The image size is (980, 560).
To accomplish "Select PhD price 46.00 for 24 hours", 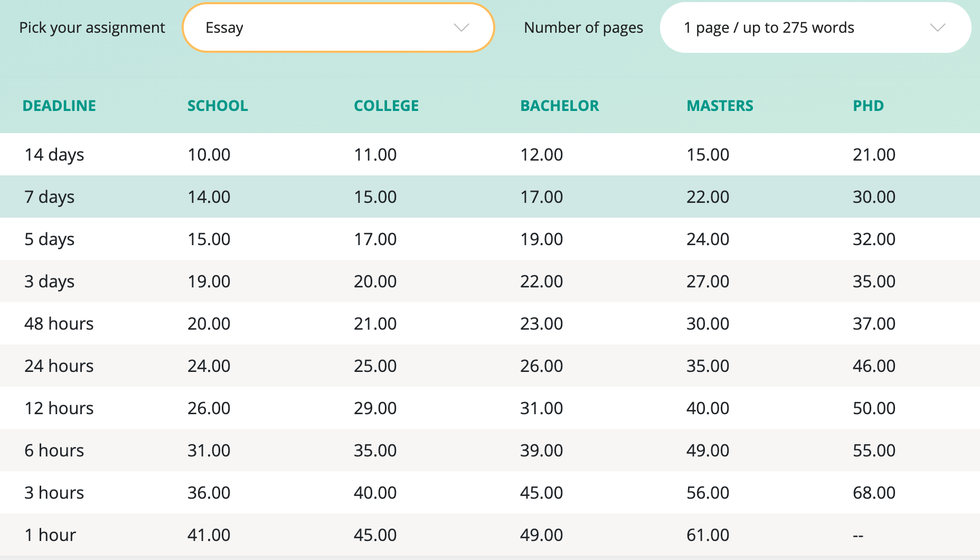I will pos(874,366).
